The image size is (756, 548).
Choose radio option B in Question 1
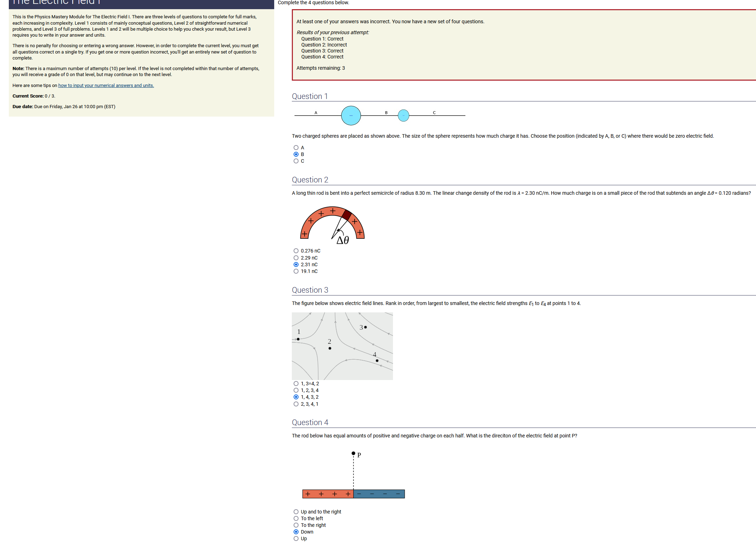296,154
